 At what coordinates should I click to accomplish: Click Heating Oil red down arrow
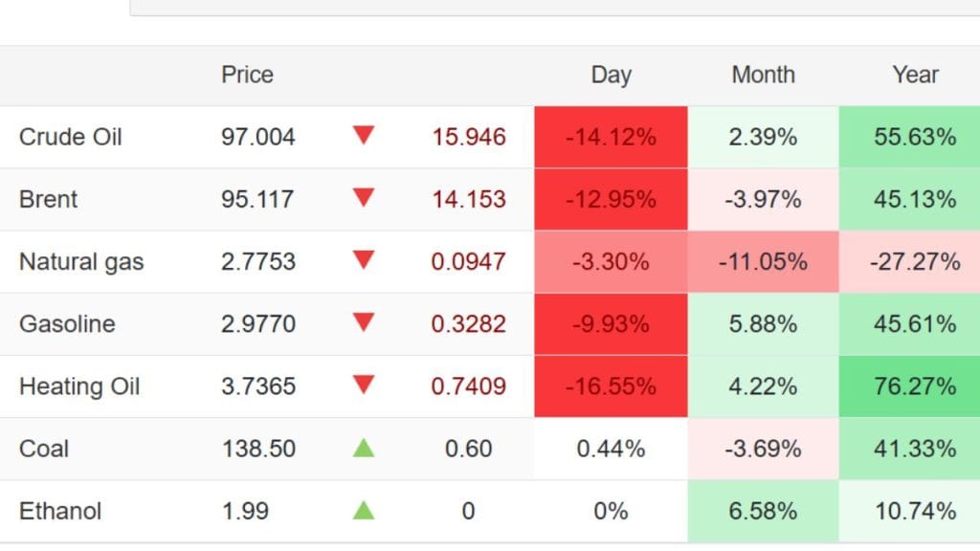click(x=363, y=386)
